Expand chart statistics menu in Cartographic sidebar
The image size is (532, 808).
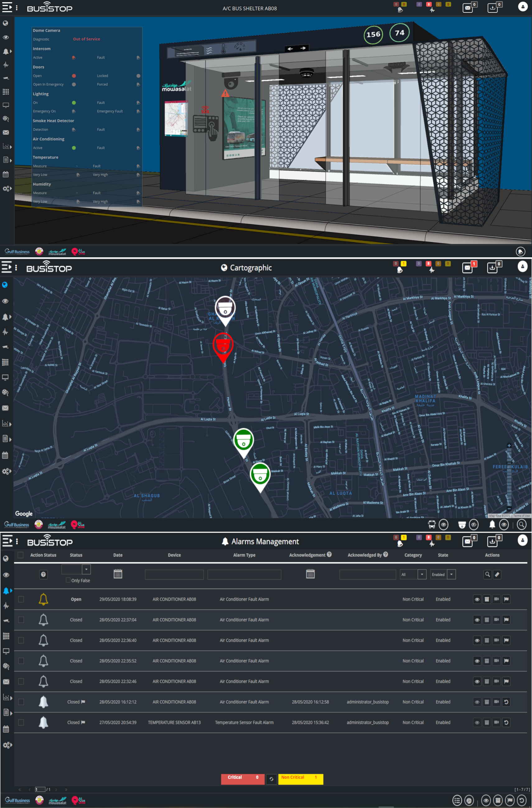coord(7,423)
